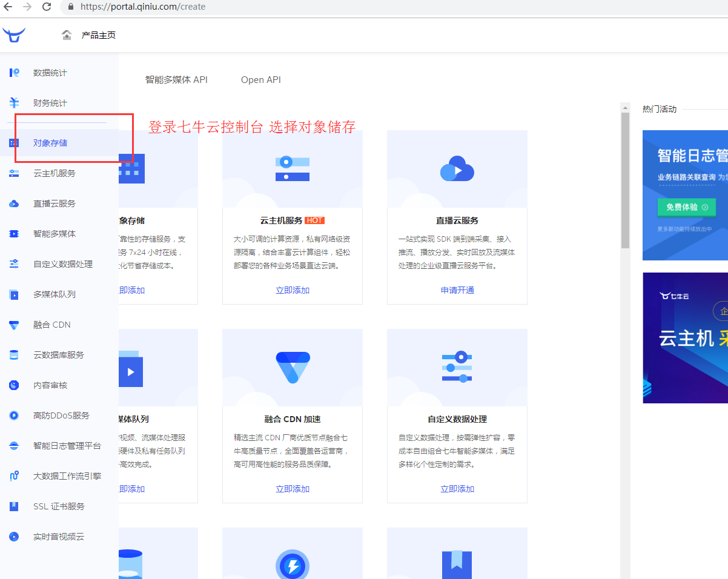
Task: Click 立即添加 under 云主机服务 card
Action: pos(293,290)
